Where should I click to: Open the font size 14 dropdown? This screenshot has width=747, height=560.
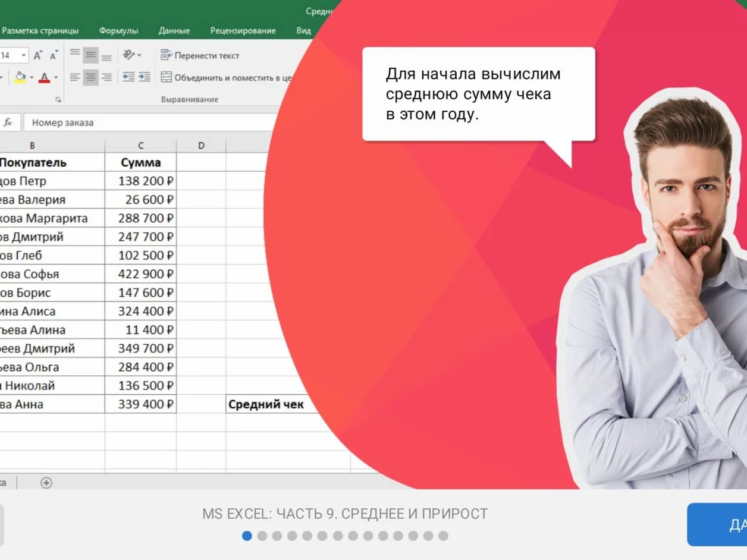pos(24,55)
